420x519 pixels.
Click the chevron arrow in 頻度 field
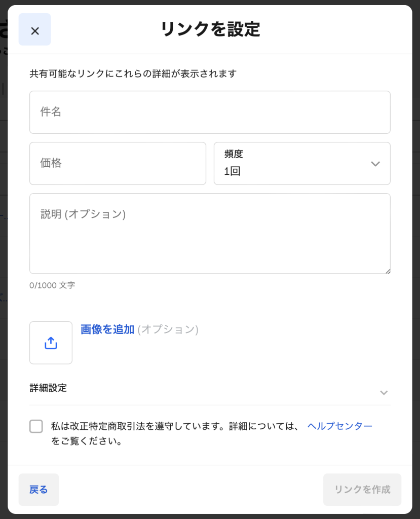(x=375, y=164)
